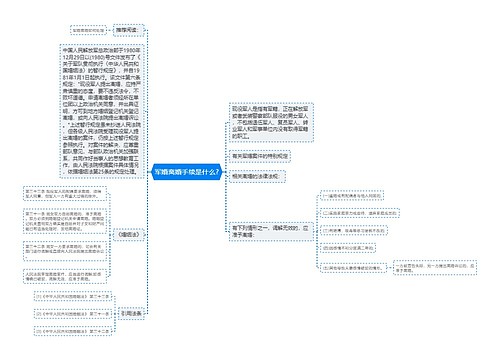Viewport: 500px width, 360px height.
Task: Select sub-item (一) 重婚或有配偶者与他人同居的
Action: tap(352, 196)
